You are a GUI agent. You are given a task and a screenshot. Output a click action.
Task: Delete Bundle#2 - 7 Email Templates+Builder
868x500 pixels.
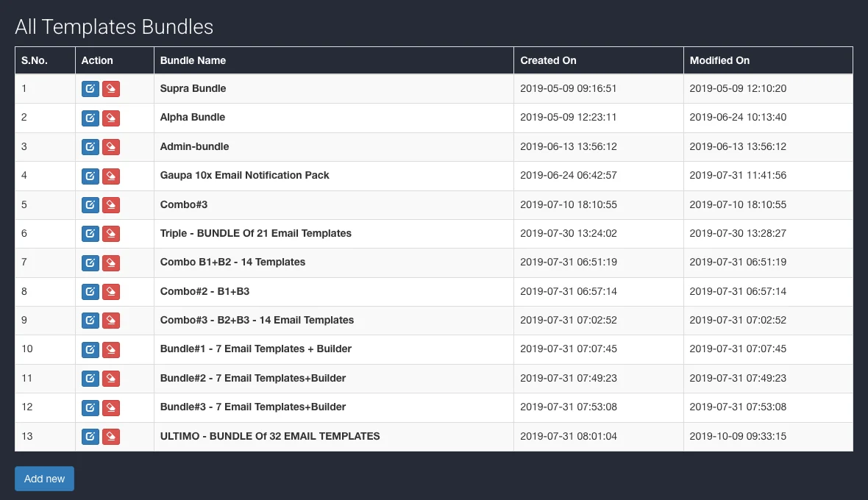111,379
